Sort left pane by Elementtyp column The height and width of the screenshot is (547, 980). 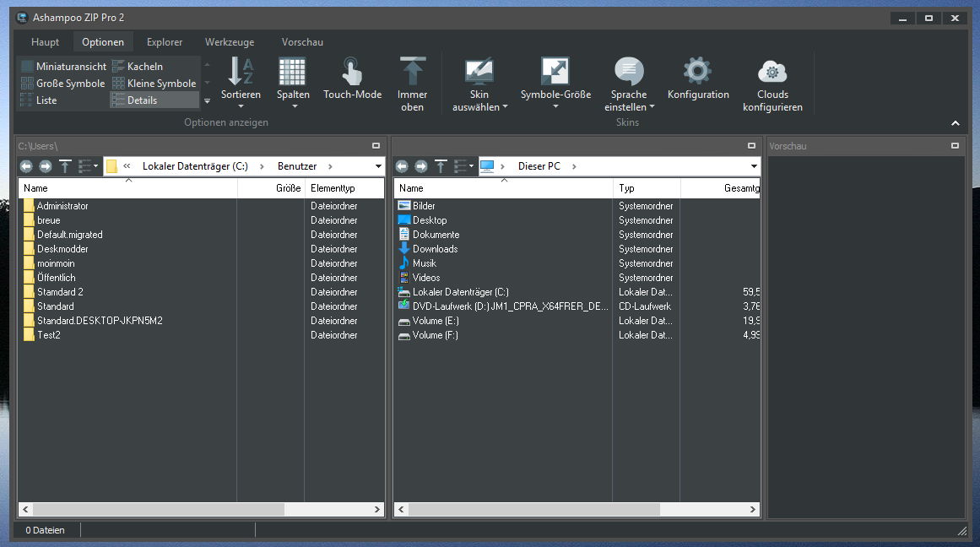pyautogui.click(x=344, y=188)
